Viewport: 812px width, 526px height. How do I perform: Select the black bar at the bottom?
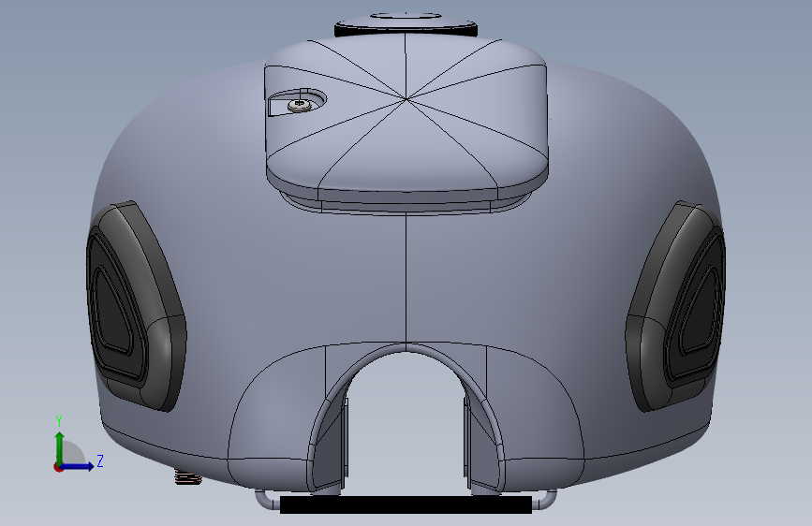(406, 504)
